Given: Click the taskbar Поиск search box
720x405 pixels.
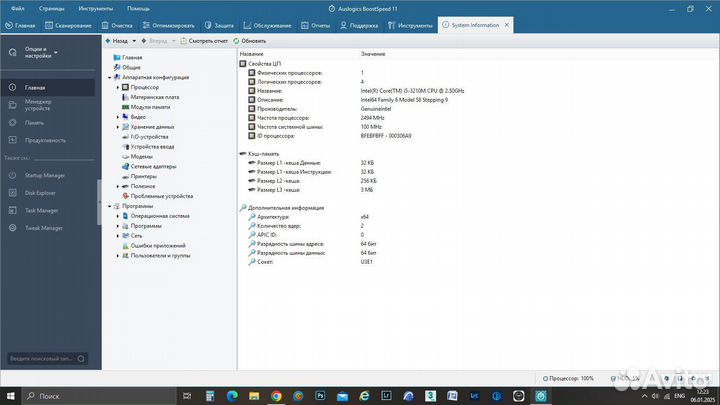Looking at the screenshot, I should (x=99, y=396).
